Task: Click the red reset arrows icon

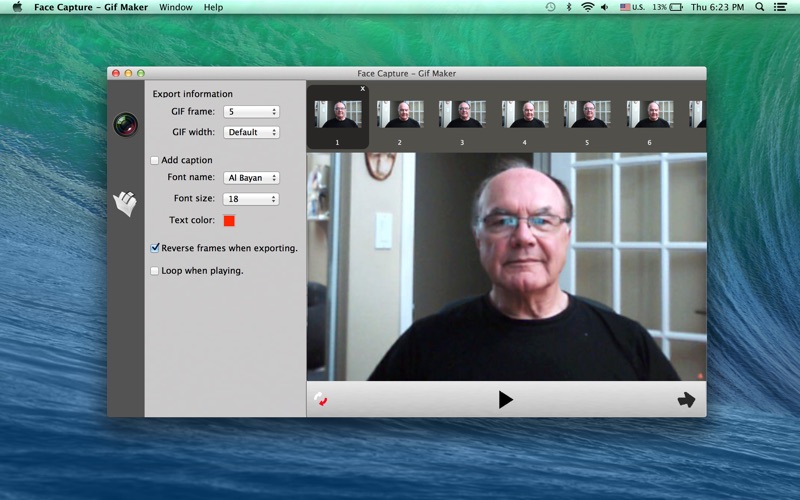Action: tap(321, 399)
